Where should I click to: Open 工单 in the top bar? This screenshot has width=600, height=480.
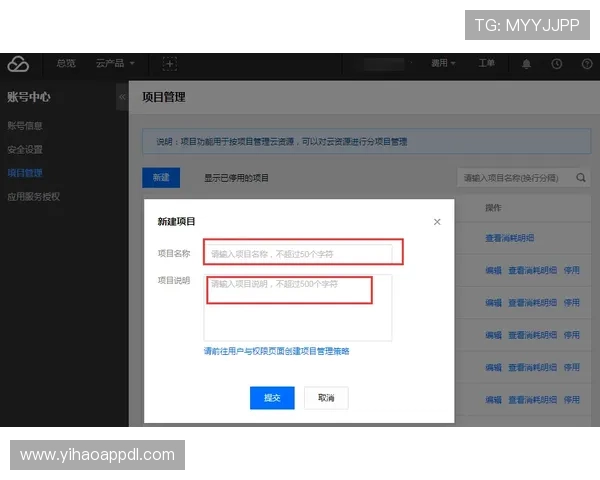pyautogui.click(x=486, y=63)
